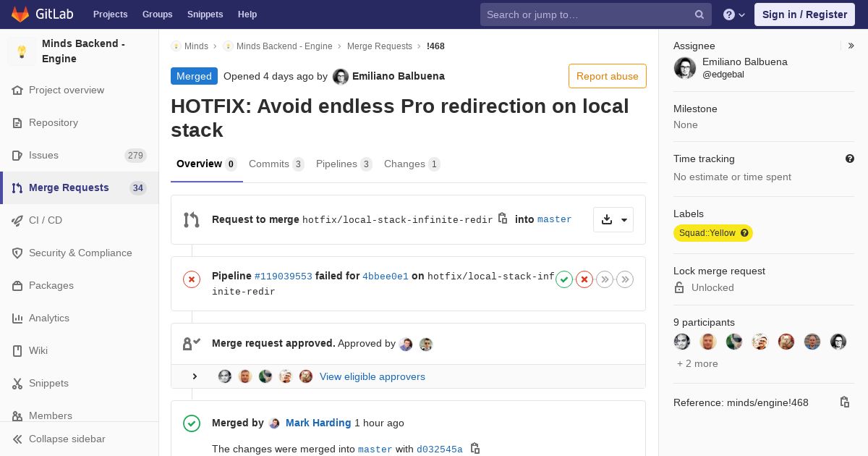Open the Minds Backend - Engine project avatar
This screenshot has height=456, width=868.
pyautogui.click(x=22, y=51)
